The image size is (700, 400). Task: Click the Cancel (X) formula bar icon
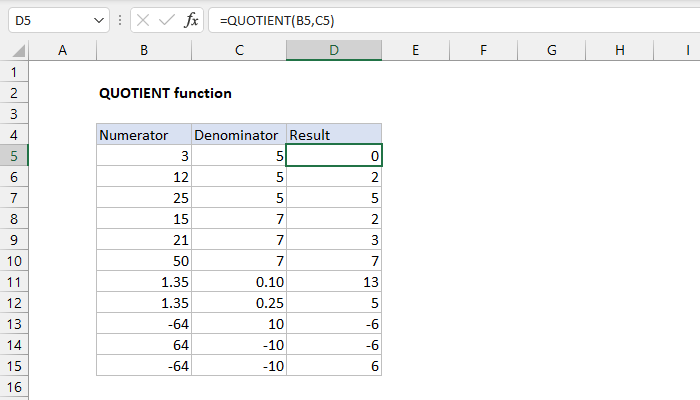coord(143,21)
